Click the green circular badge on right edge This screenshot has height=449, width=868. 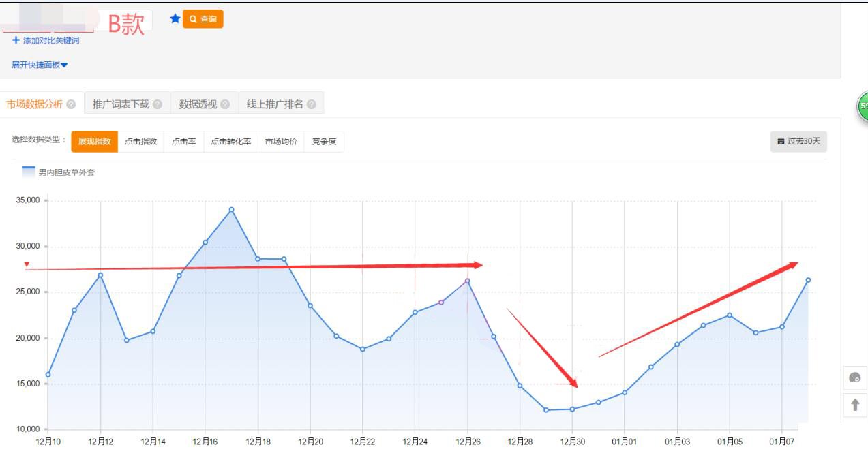click(x=864, y=107)
